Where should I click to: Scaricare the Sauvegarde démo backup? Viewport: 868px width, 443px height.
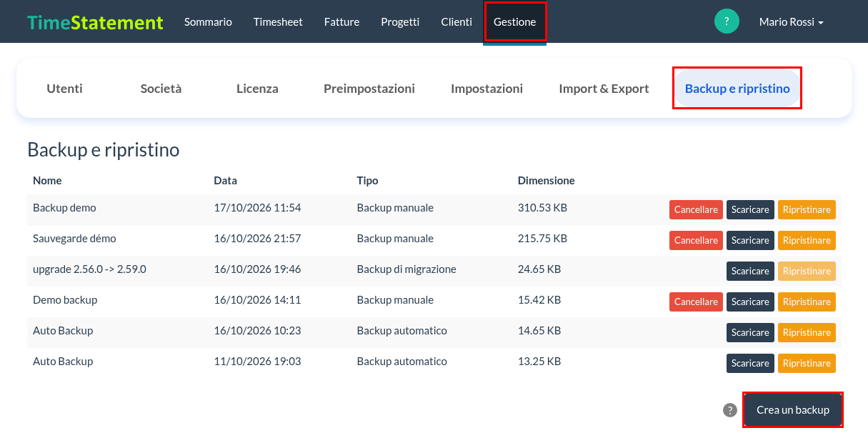(x=750, y=241)
